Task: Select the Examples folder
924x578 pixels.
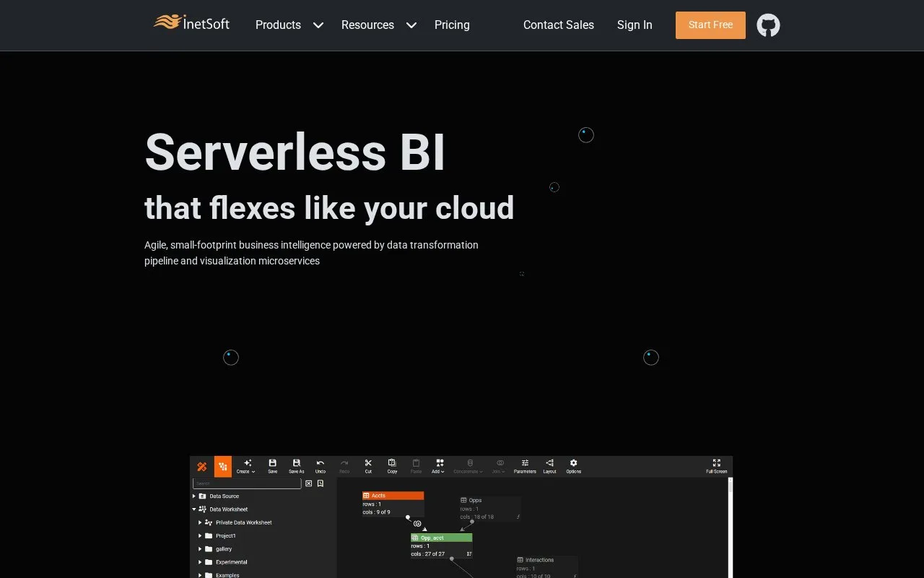Action: [227, 575]
